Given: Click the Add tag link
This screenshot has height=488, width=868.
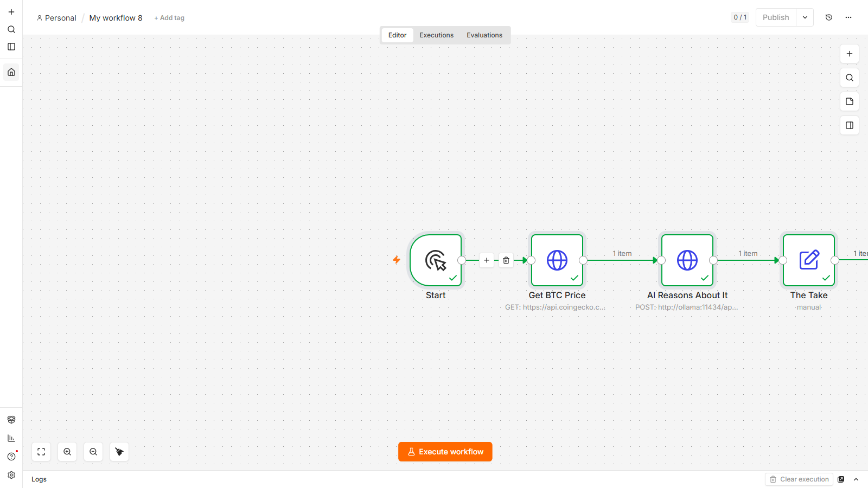Looking at the screenshot, I should pyautogui.click(x=169, y=18).
